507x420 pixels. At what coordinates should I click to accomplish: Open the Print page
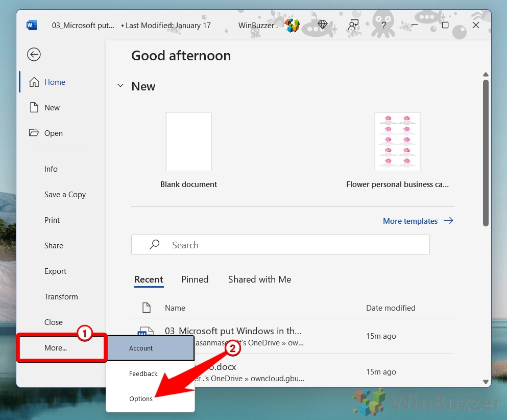click(x=52, y=220)
